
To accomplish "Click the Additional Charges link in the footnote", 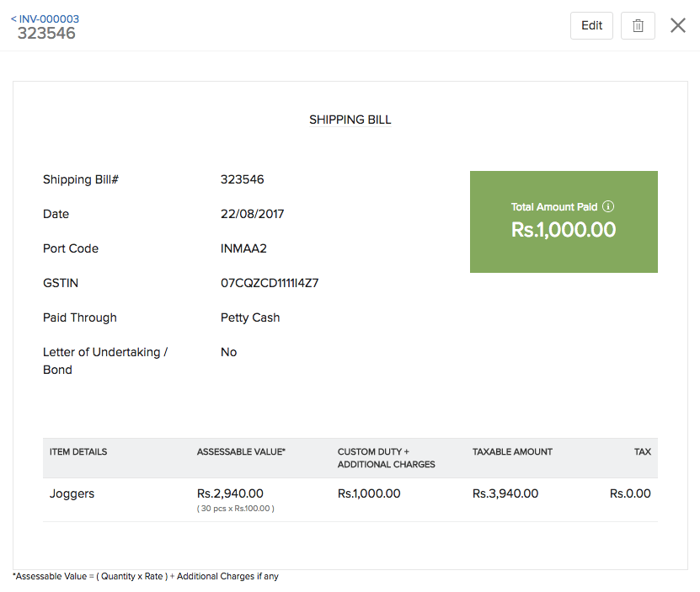I will point(216,576).
